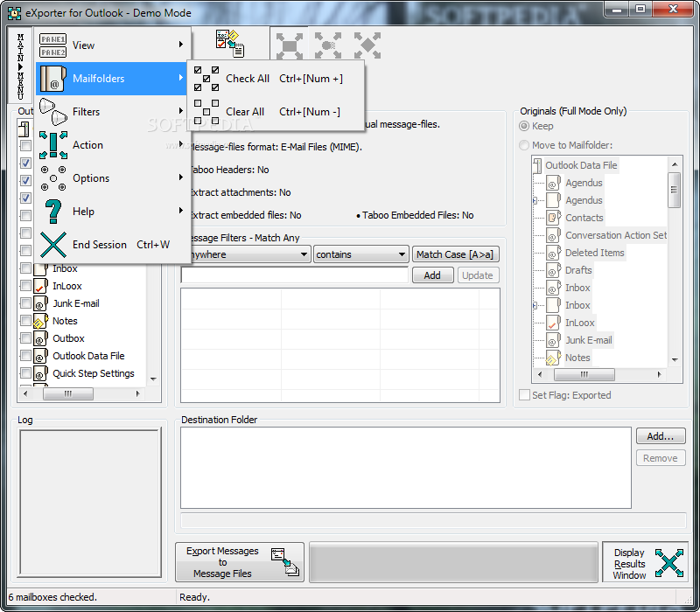Click the Main Menu vertical button

[20, 66]
